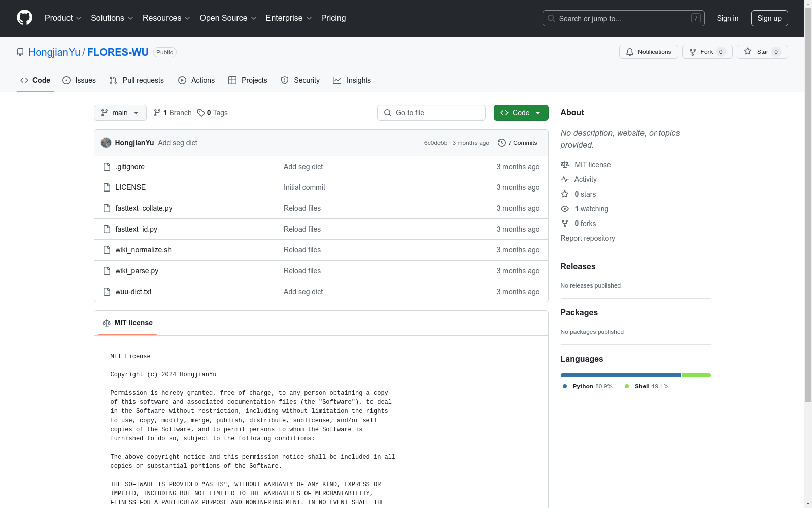The height and width of the screenshot is (508, 812).
Task: Open the Projects tab
Action: [248, 80]
